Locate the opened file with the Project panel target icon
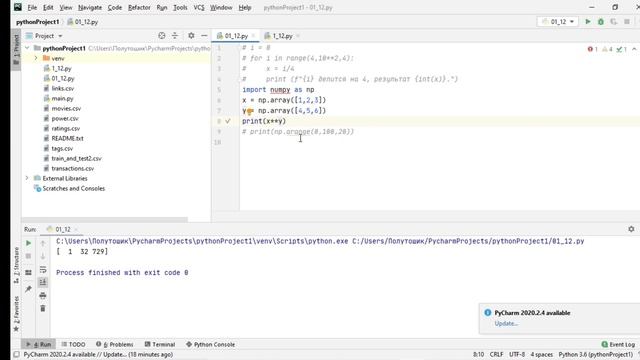The width and height of the screenshot is (640, 360). tap(162, 36)
